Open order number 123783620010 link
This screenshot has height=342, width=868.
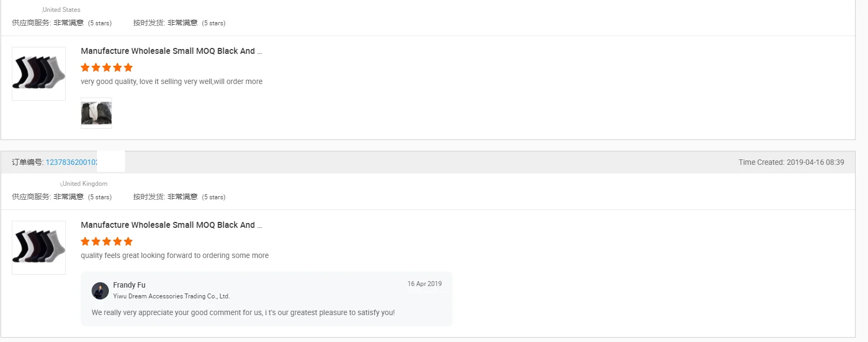(x=72, y=162)
